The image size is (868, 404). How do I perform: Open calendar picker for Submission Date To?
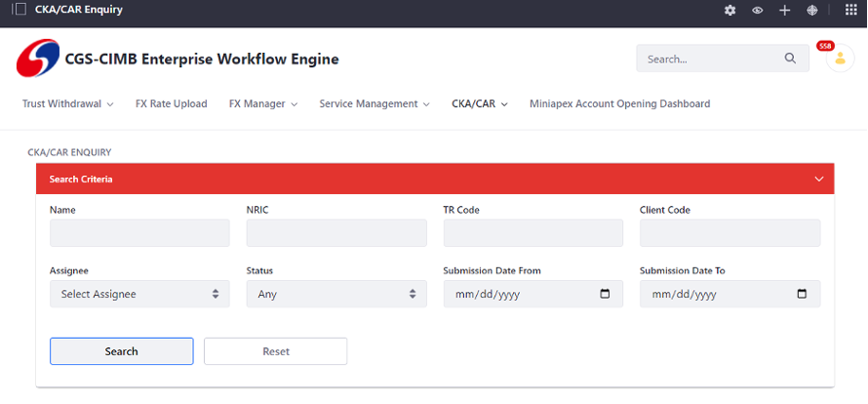tap(802, 294)
